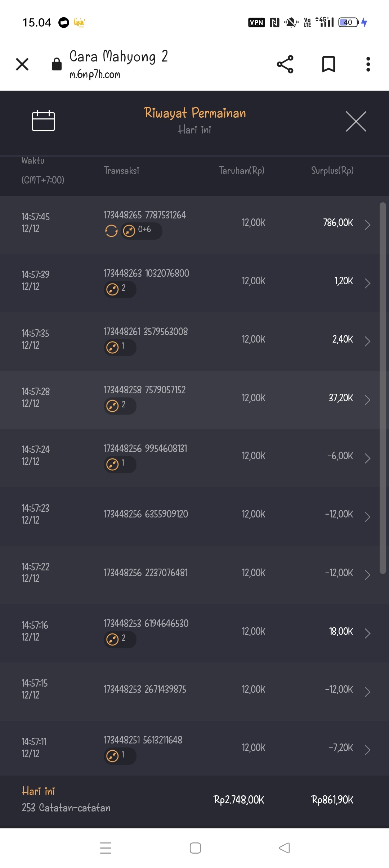Open the three-dot browser menu
Image resolution: width=389 pixels, height=868 pixels.
pyautogui.click(x=368, y=64)
